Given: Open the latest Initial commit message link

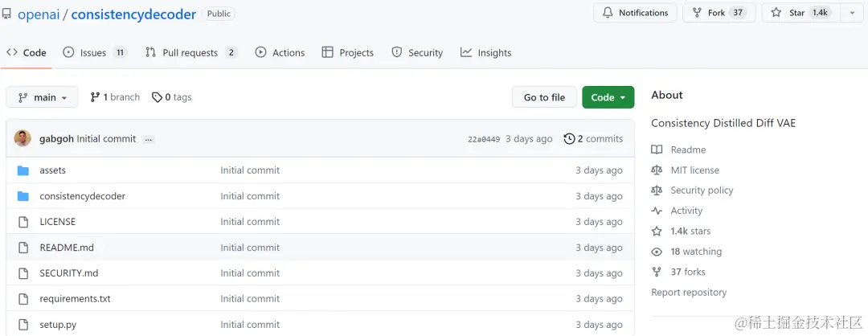Looking at the screenshot, I should (x=106, y=139).
